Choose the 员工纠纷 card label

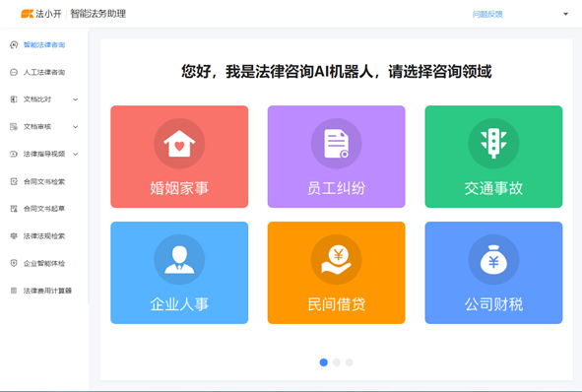(336, 188)
